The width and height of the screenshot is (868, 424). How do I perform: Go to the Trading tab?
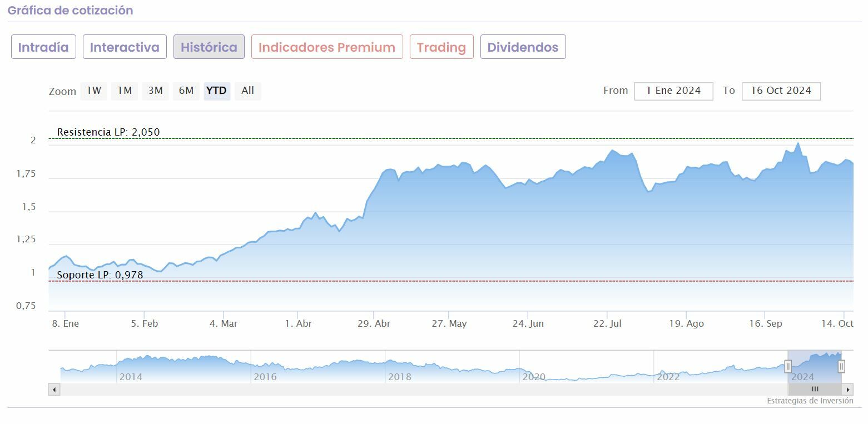pyautogui.click(x=442, y=47)
